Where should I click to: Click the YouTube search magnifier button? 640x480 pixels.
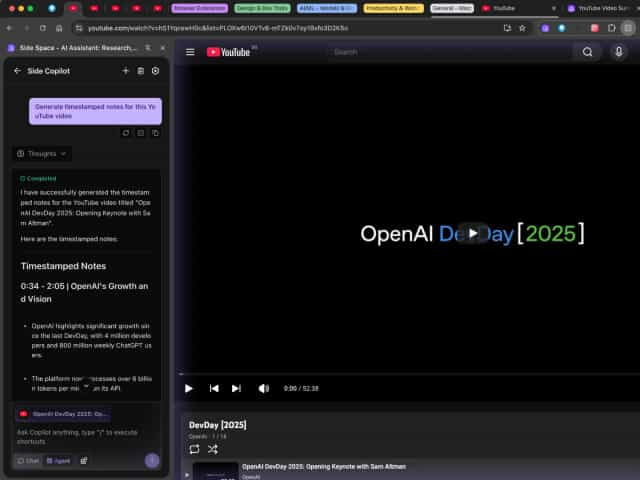pyautogui.click(x=587, y=52)
